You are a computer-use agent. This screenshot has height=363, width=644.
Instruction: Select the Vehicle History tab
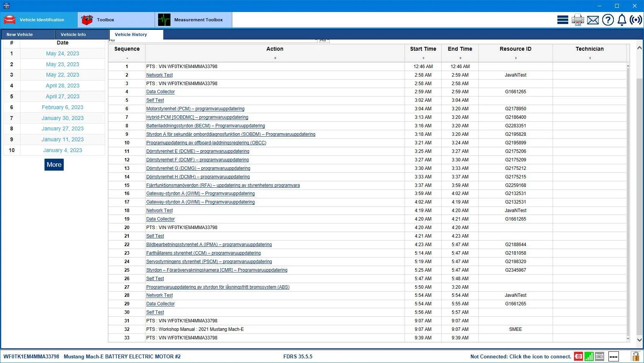(x=136, y=34)
